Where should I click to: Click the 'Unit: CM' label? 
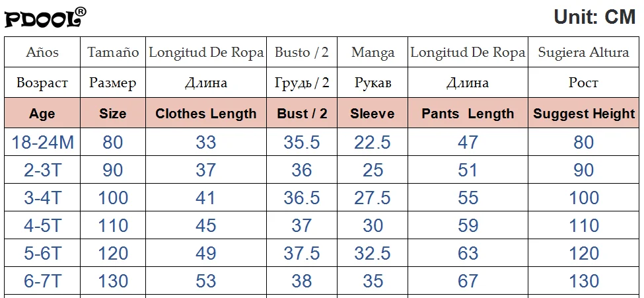point(594,17)
